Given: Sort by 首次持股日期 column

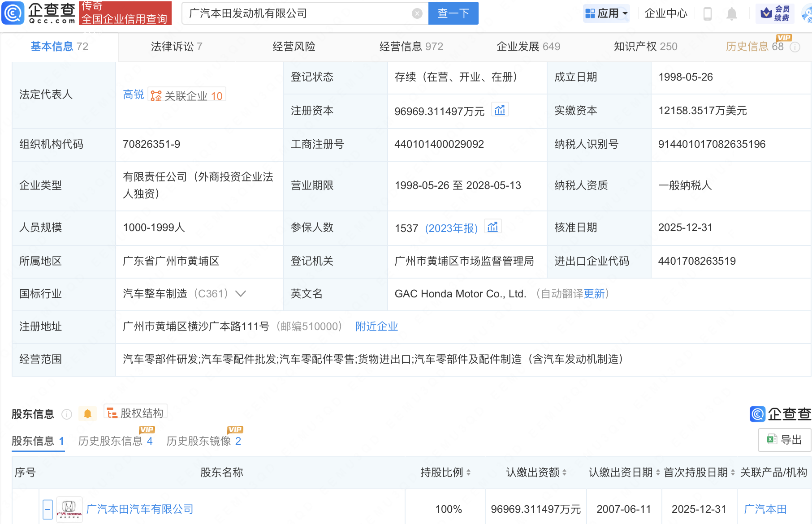Looking at the screenshot, I should pos(733,472).
